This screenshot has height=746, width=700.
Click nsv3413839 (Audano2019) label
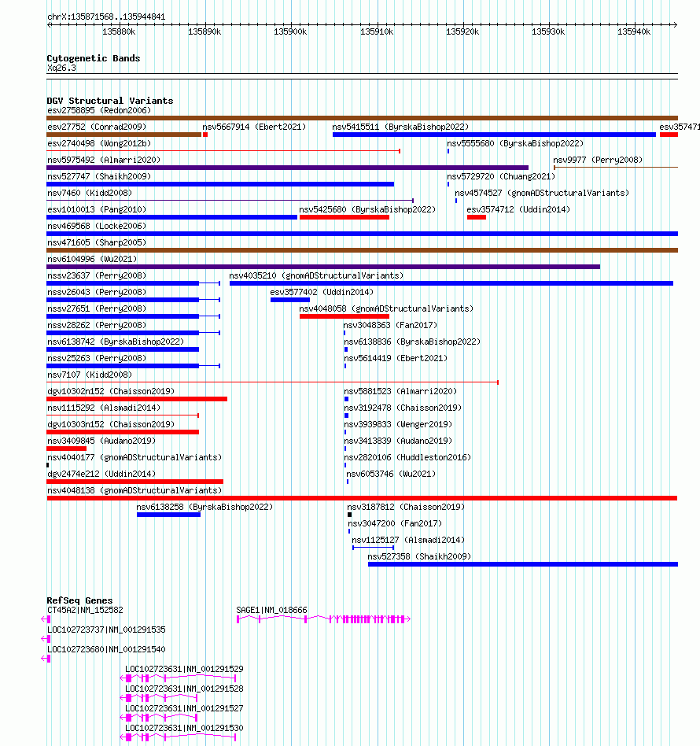click(397, 441)
